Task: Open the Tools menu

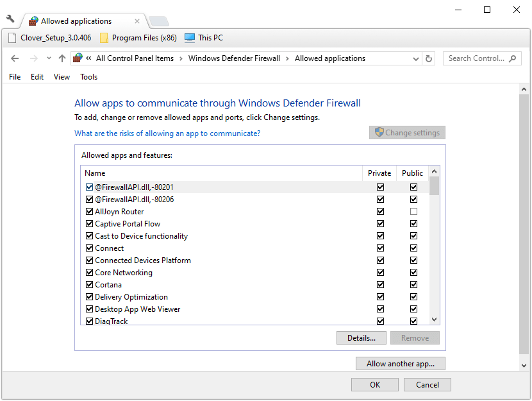Action: click(x=88, y=76)
